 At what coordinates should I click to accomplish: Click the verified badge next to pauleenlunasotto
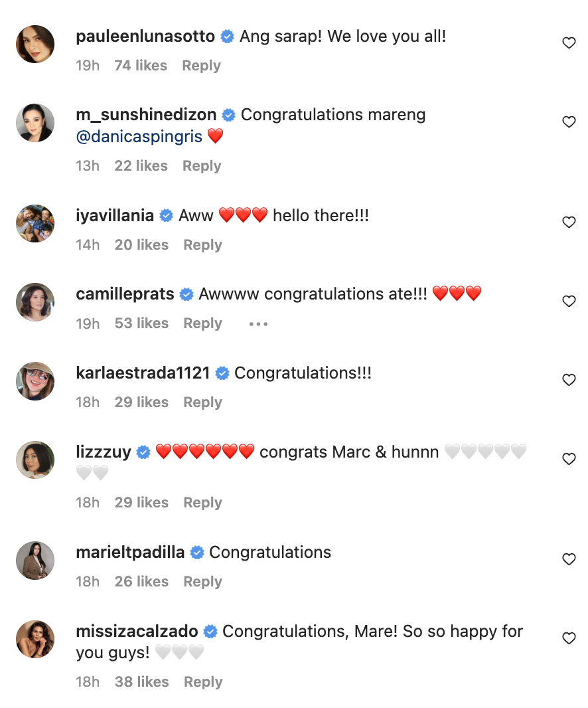coord(227,37)
